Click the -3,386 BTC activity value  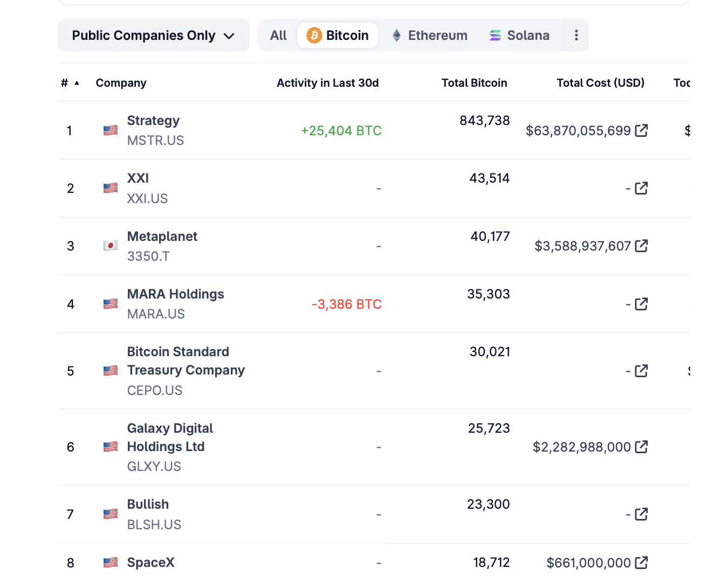pos(347,304)
